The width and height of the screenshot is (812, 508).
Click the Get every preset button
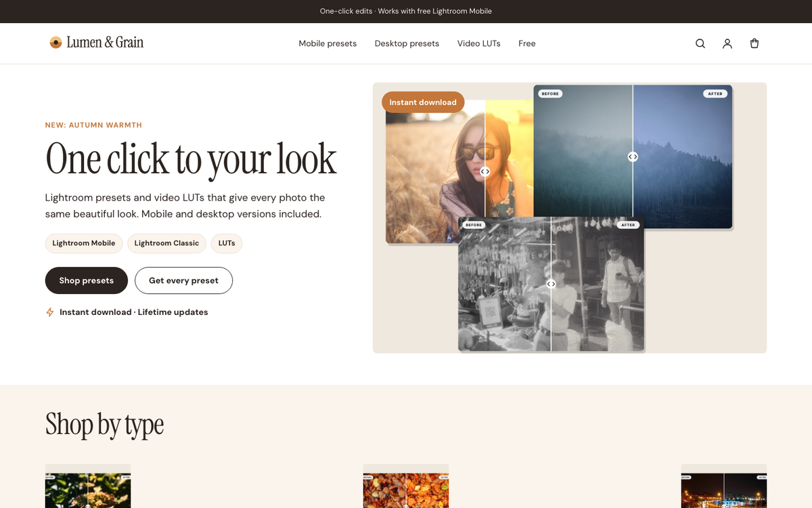click(183, 280)
